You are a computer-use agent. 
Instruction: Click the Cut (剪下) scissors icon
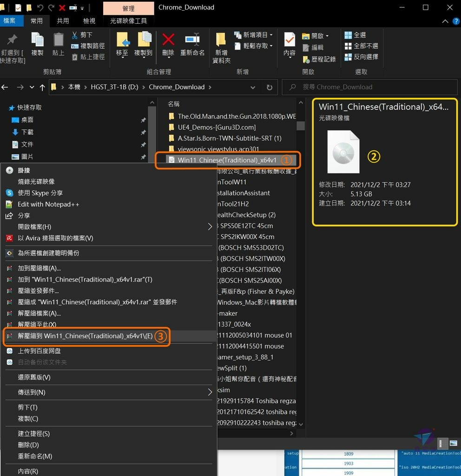point(75,35)
